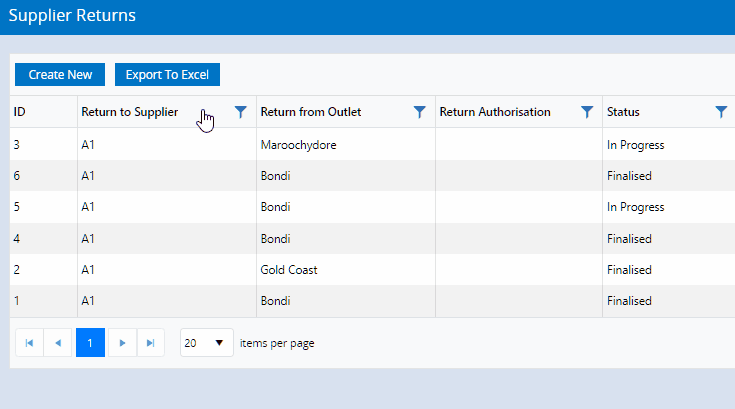The height and width of the screenshot is (409, 735).
Task: Click the items per page label
Action: click(277, 343)
